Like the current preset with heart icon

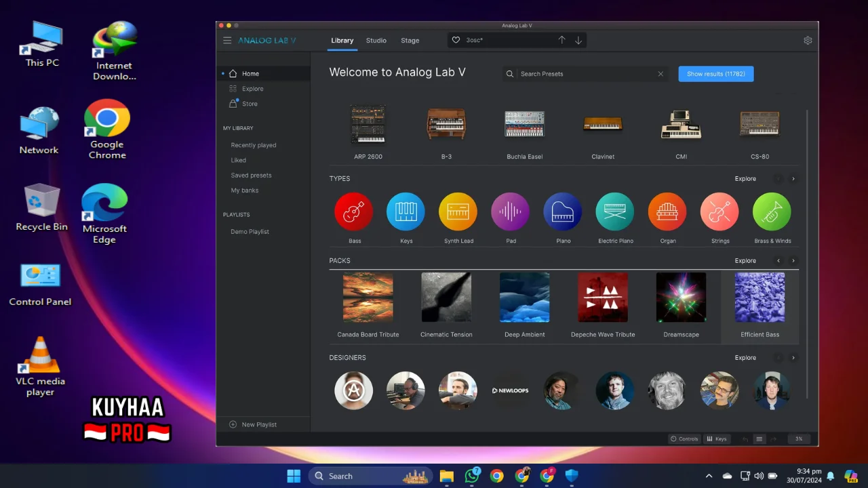456,41
